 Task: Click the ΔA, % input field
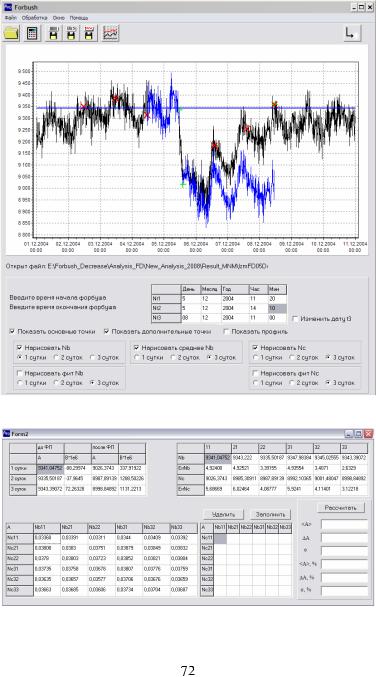pyautogui.click(x=344, y=578)
